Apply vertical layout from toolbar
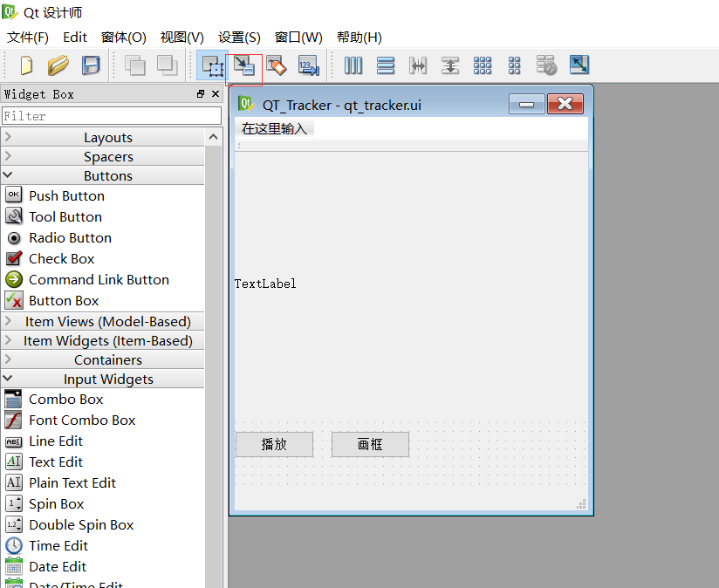Screen dimensions: 719x588 386,65
